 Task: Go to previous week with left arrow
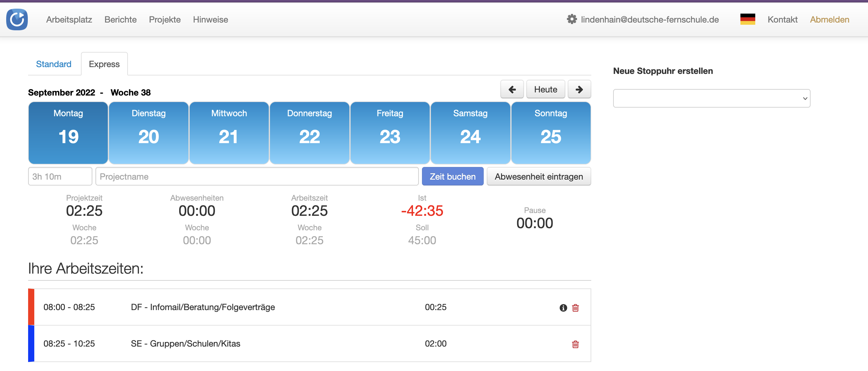pyautogui.click(x=512, y=89)
